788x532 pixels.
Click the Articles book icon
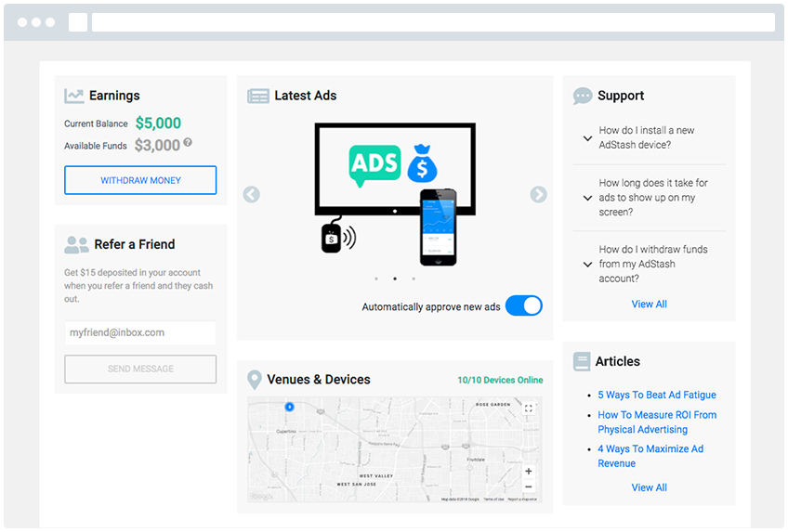click(582, 361)
